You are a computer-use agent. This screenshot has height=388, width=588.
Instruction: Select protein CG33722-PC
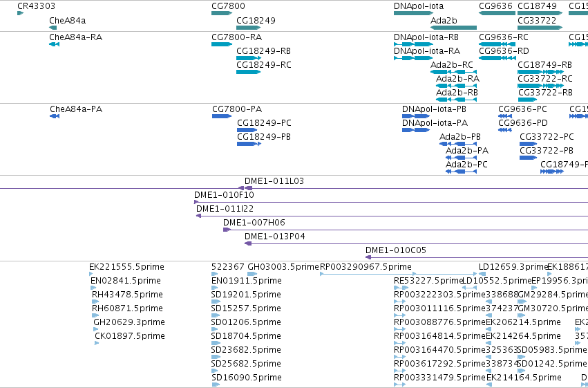click(529, 144)
